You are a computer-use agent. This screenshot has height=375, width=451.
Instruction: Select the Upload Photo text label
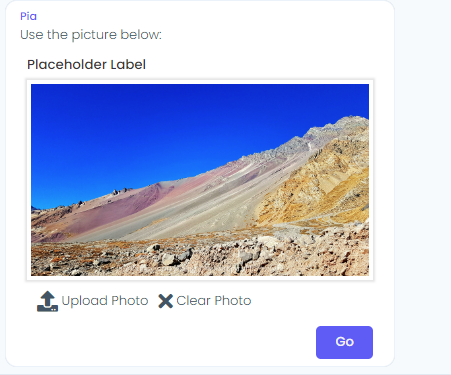(105, 301)
